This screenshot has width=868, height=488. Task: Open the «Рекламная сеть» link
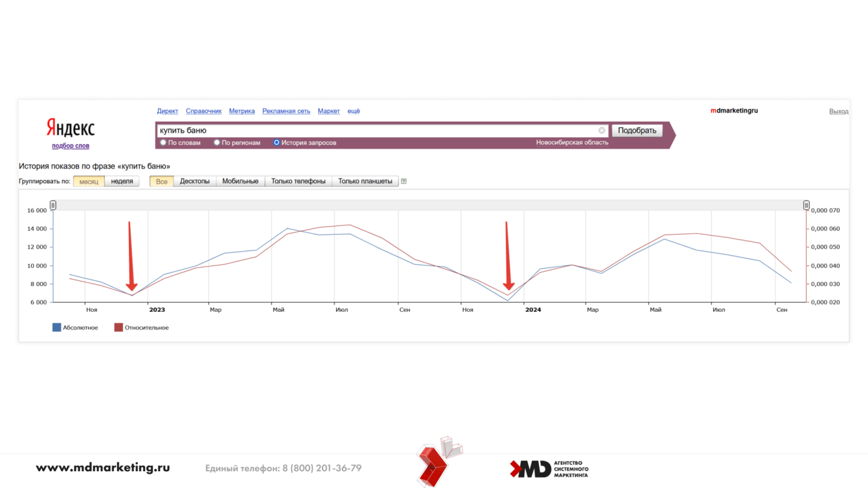tap(286, 111)
